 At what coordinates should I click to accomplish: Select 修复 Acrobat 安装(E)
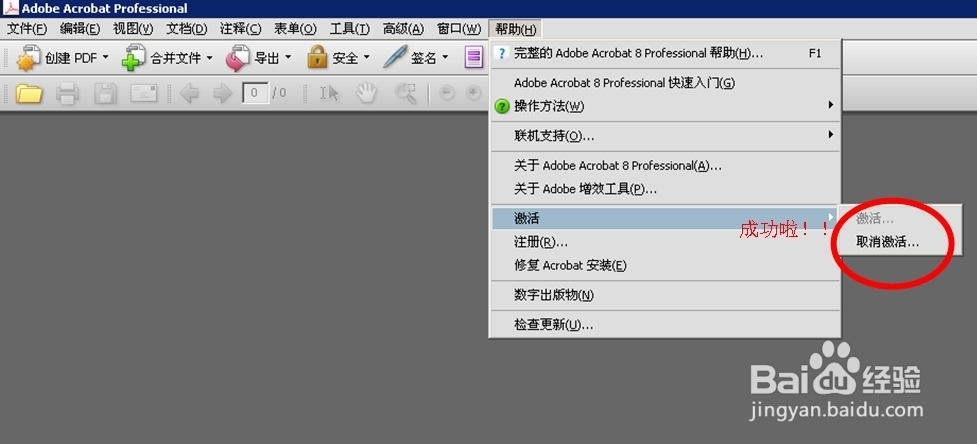(665, 266)
